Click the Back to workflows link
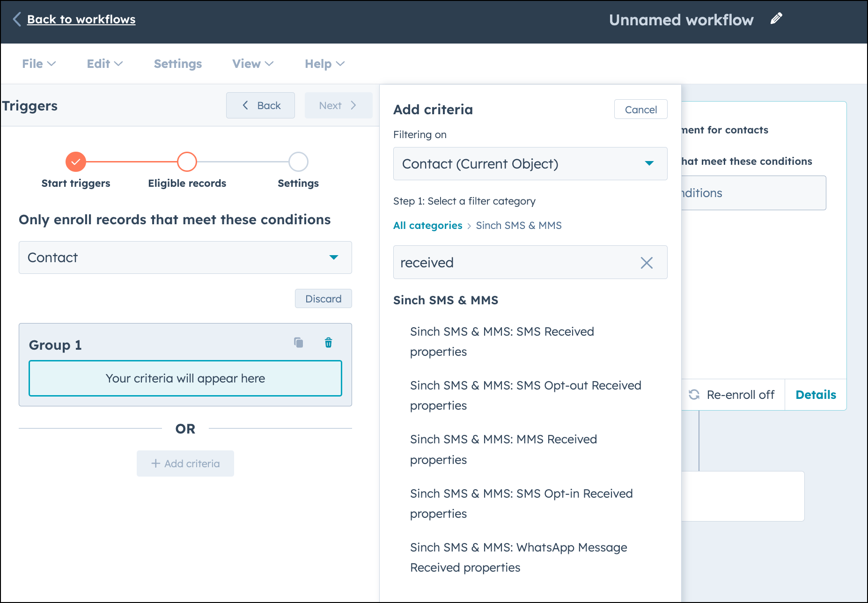The height and width of the screenshot is (603, 868). (81, 19)
